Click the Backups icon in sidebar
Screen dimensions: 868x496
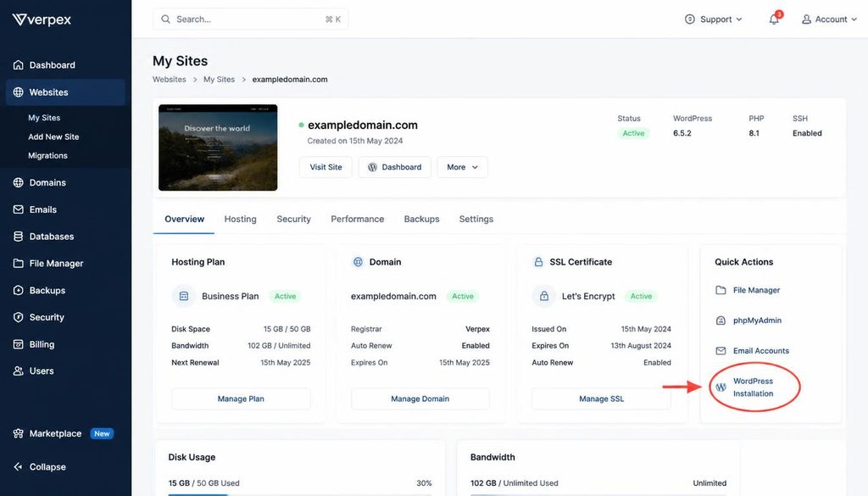coord(19,290)
